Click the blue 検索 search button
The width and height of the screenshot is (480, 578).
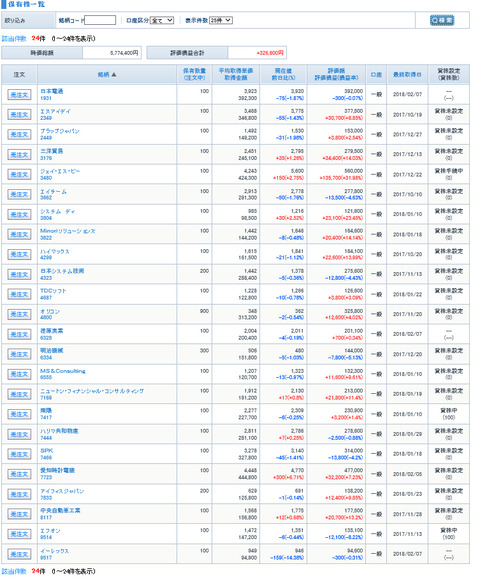click(442, 20)
